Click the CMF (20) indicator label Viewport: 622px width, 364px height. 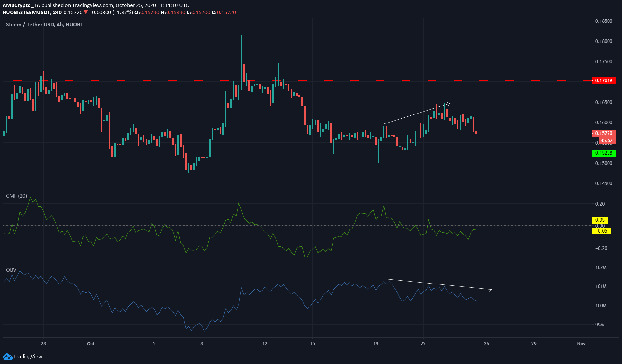pos(17,196)
